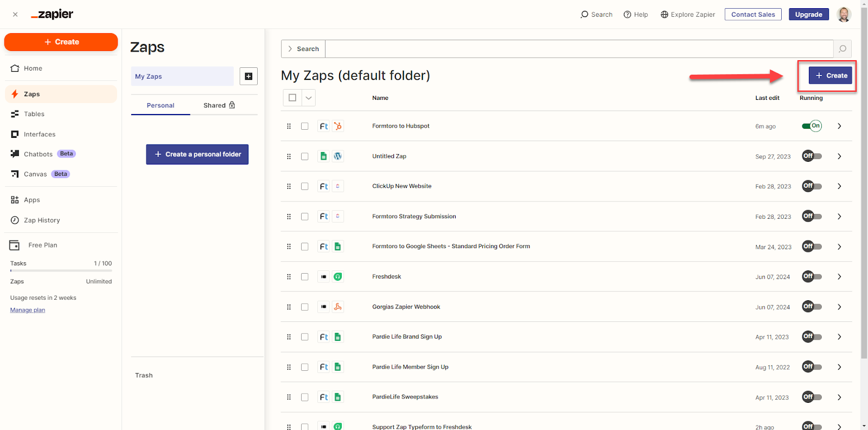The height and width of the screenshot is (430, 868).
Task: Click the search magnifier button
Action: coord(843,49)
